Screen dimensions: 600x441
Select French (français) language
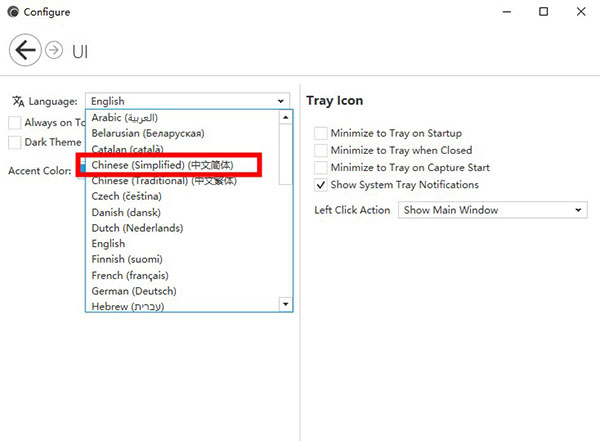(130, 275)
